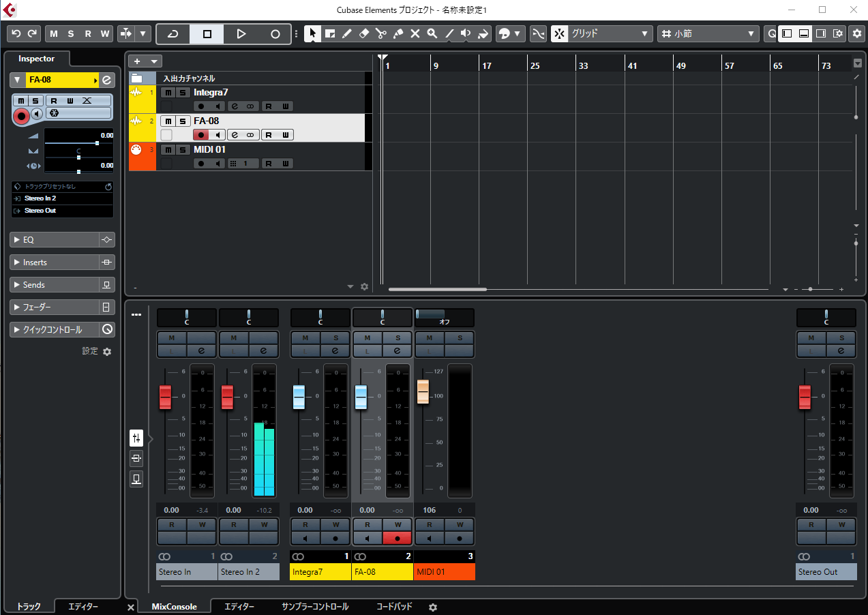Open Auto-Scroll settings dropdown arrow
The width and height of the screenshot is (868, 615).
coord(143,33)
